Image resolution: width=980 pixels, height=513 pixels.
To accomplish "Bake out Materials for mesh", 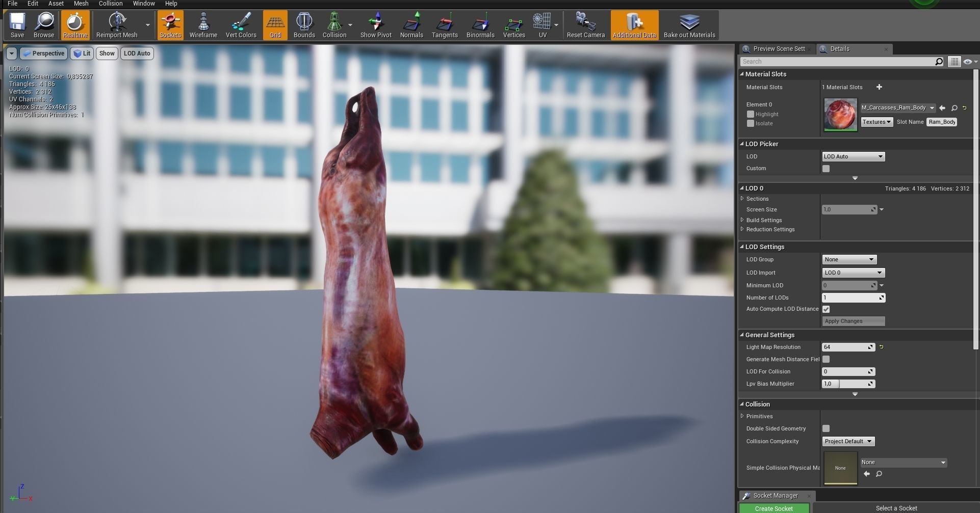I will tap(689, 25).
